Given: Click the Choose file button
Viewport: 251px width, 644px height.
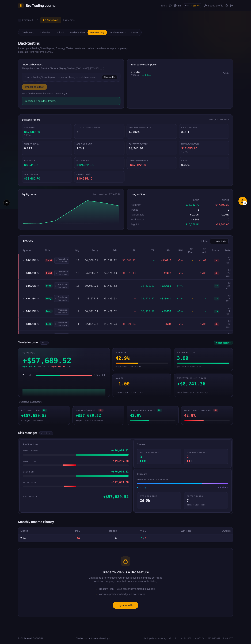Looking at the screenshot, I should pyautogui.click(x=110, y=77).
